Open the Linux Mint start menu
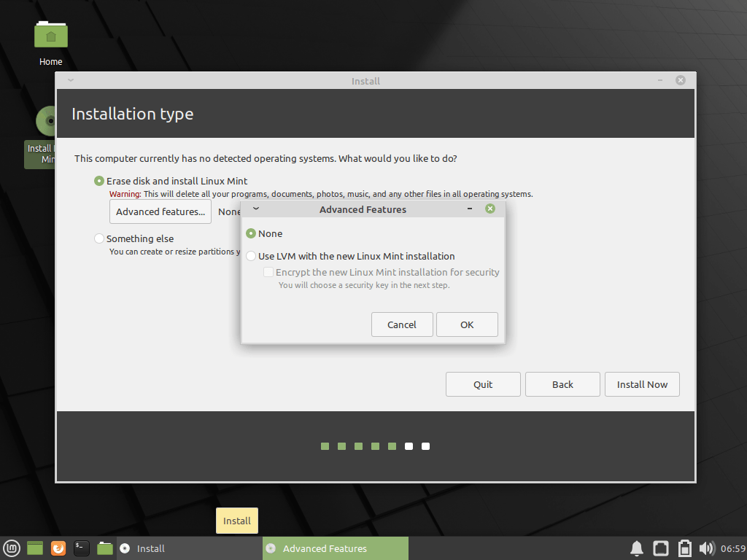 click(x=12, y=548)
